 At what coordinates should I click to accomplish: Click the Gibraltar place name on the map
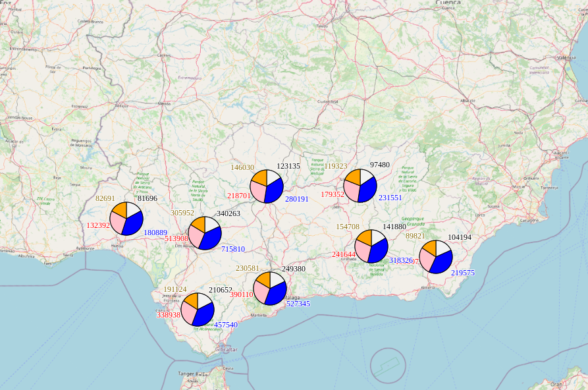(x=226, y=349)
